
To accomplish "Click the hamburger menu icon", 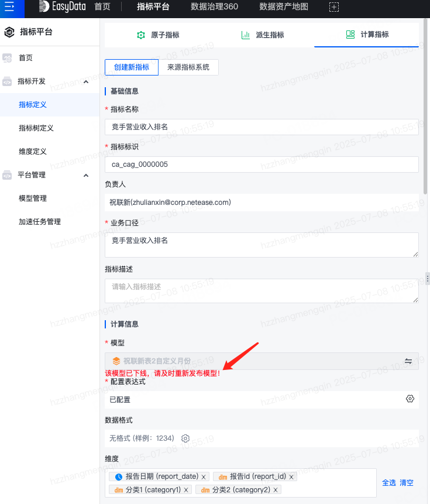I will click(x=9, y=7).
